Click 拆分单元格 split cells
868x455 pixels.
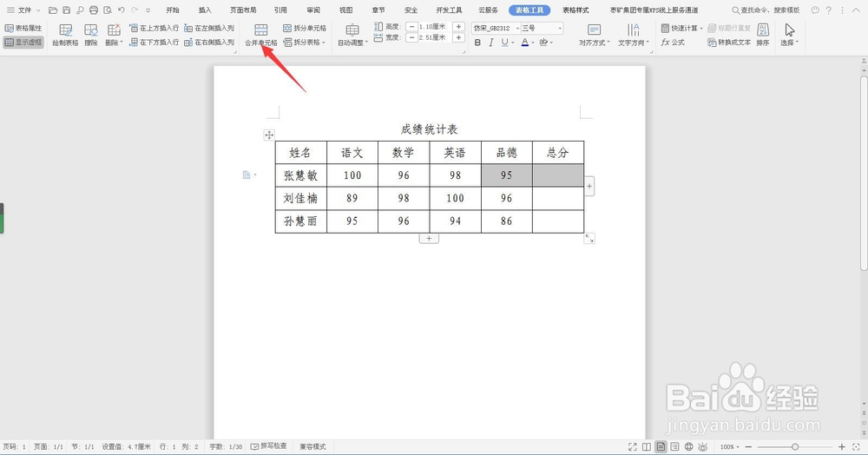click(305, 28)
